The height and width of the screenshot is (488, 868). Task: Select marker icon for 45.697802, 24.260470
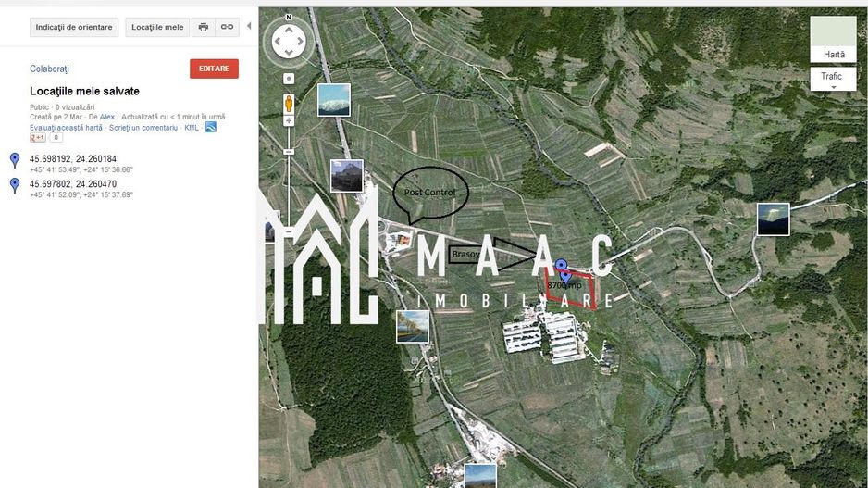(15, 185)
